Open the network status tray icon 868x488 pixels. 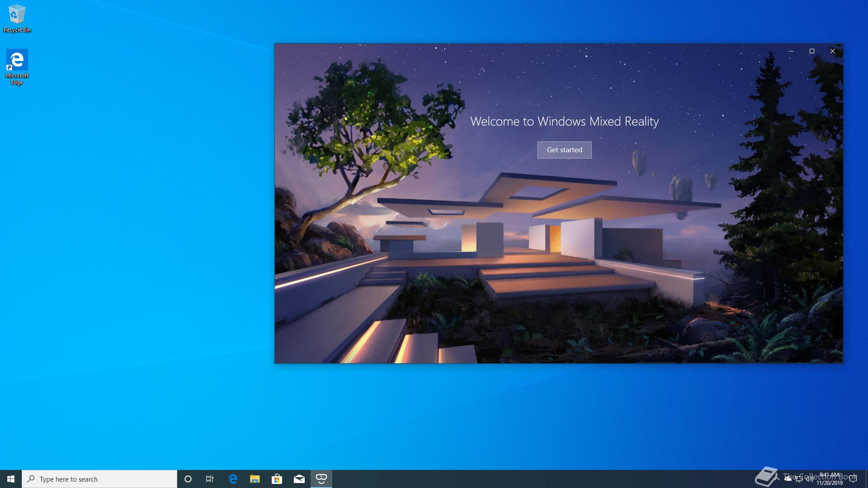coord(799,479)
